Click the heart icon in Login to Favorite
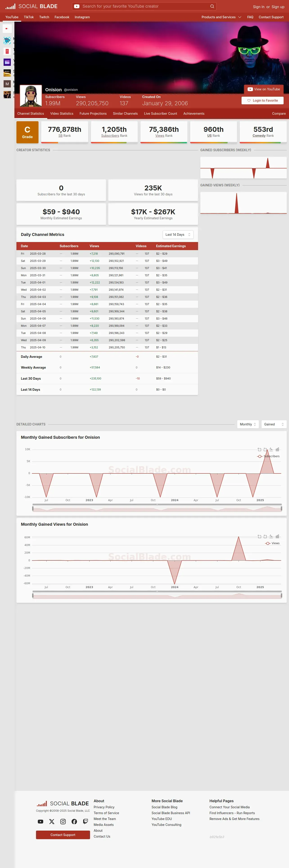This screenshot has width=289, height=868. [x=249, y=101]
